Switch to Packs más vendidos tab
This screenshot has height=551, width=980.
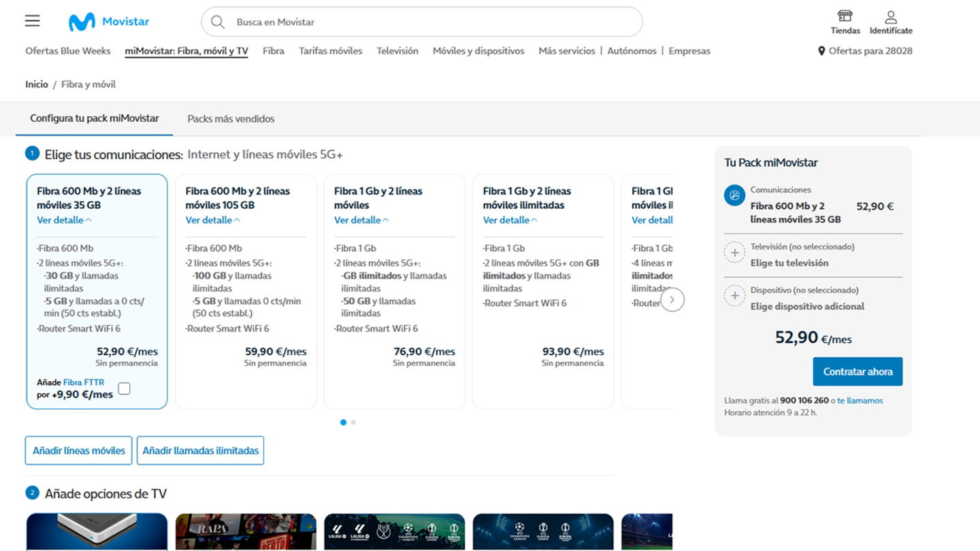231,118
